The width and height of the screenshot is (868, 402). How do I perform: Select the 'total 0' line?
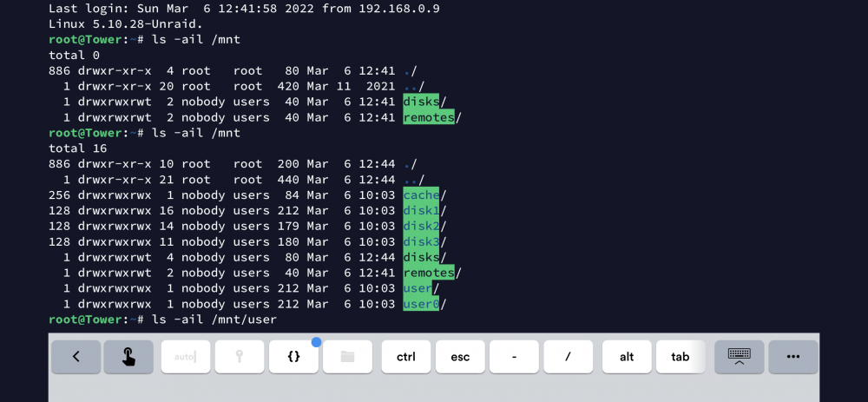tap(74, 56)
